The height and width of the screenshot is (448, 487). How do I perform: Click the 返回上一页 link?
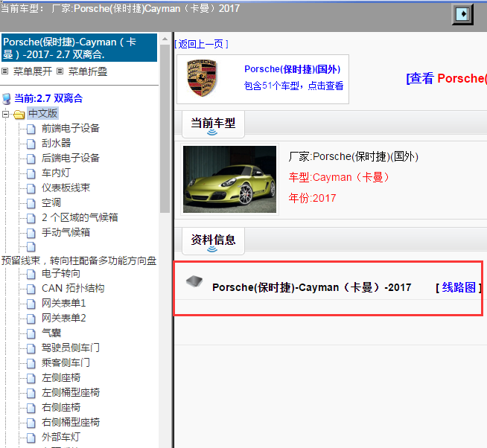point(201,45)
